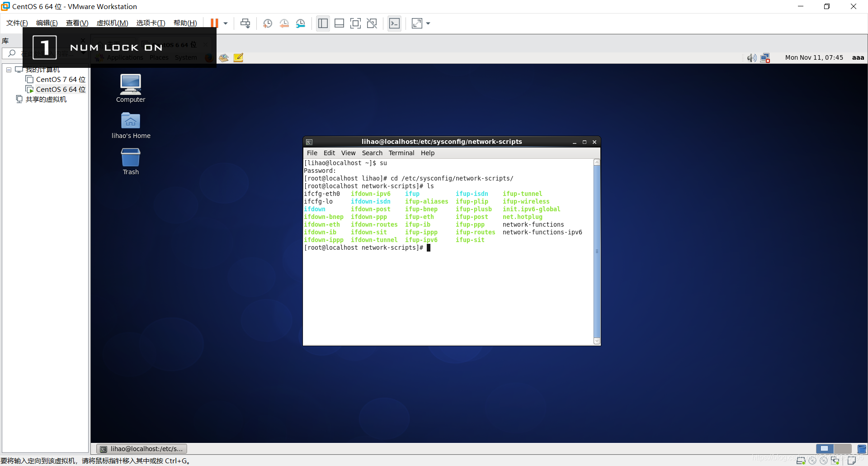
Task: Click the terminal scrollbar down arrow
Action: tap(597, 341)
